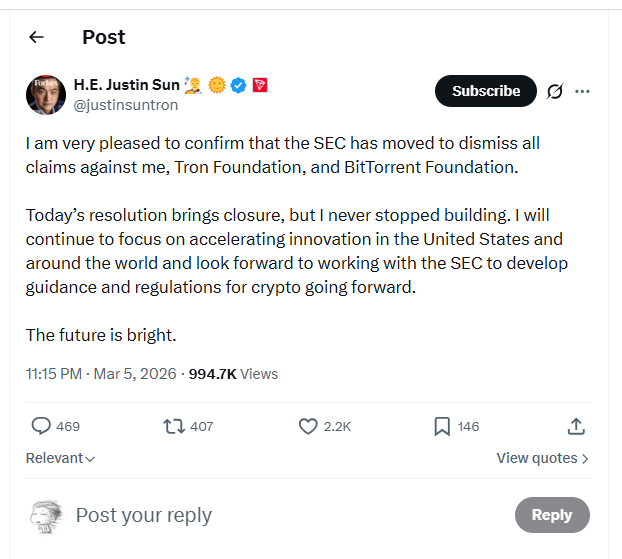Click the share upload icon
The image size is (622, 559).
(x=576, y=426)
